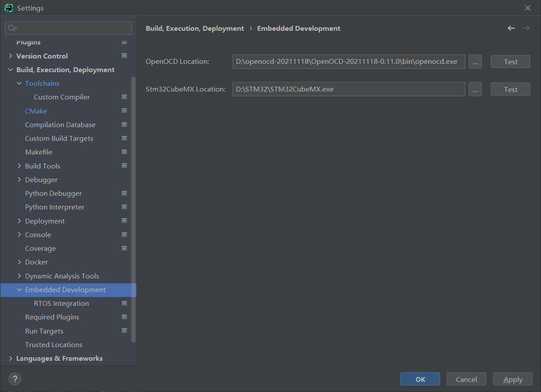
Task: Expand the Build Tools node
Action: (x=19, y=166)
